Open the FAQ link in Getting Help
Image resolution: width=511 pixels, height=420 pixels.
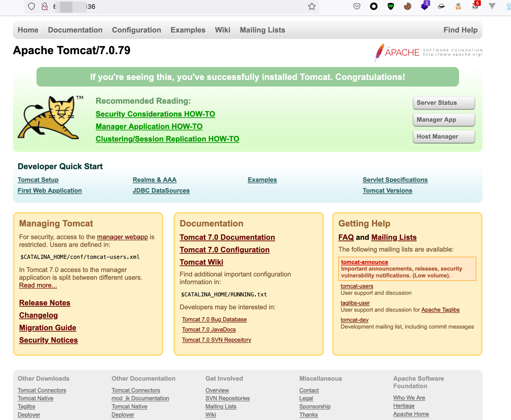(346, 237)
